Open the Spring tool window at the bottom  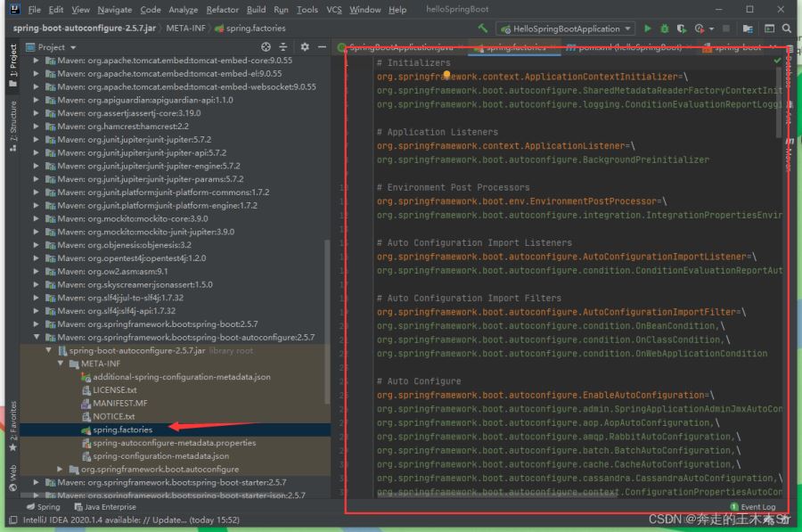(x=44, y=507)
